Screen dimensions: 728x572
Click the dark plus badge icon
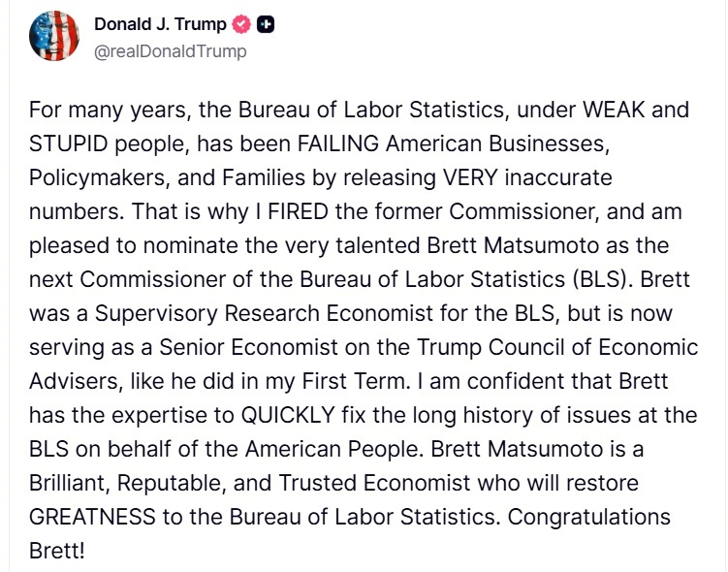[x=266, y=24]
